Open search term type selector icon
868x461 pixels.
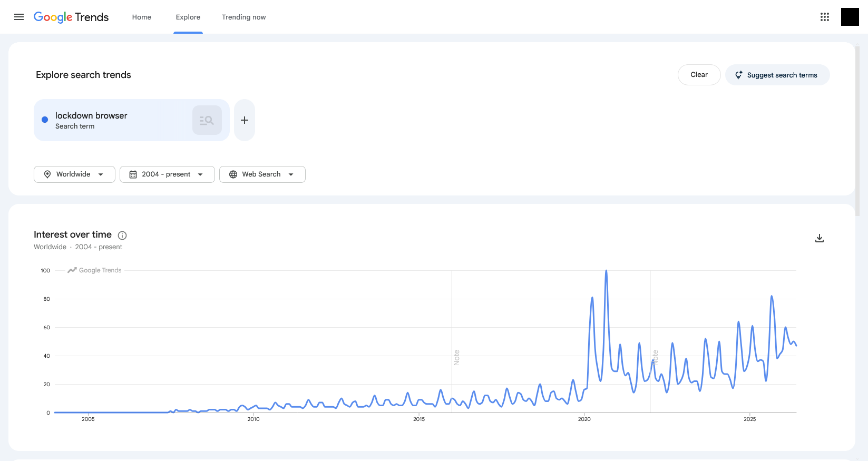207,120
